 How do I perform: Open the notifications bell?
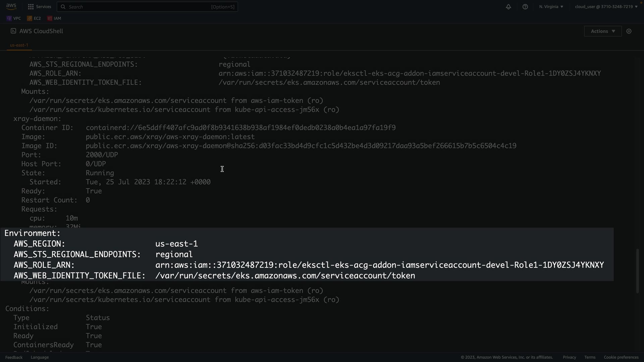(x=508, y=7)
